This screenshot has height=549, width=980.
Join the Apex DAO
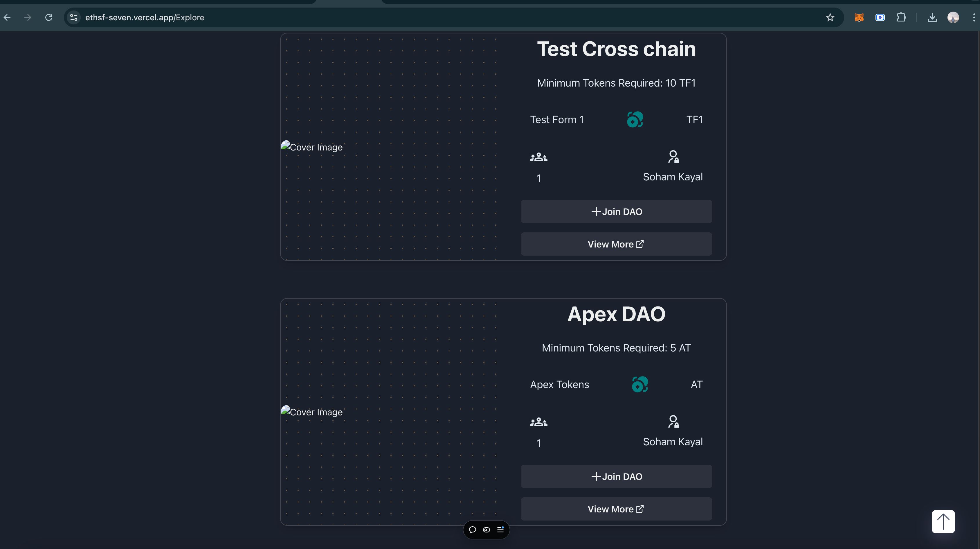coord(616,477)
